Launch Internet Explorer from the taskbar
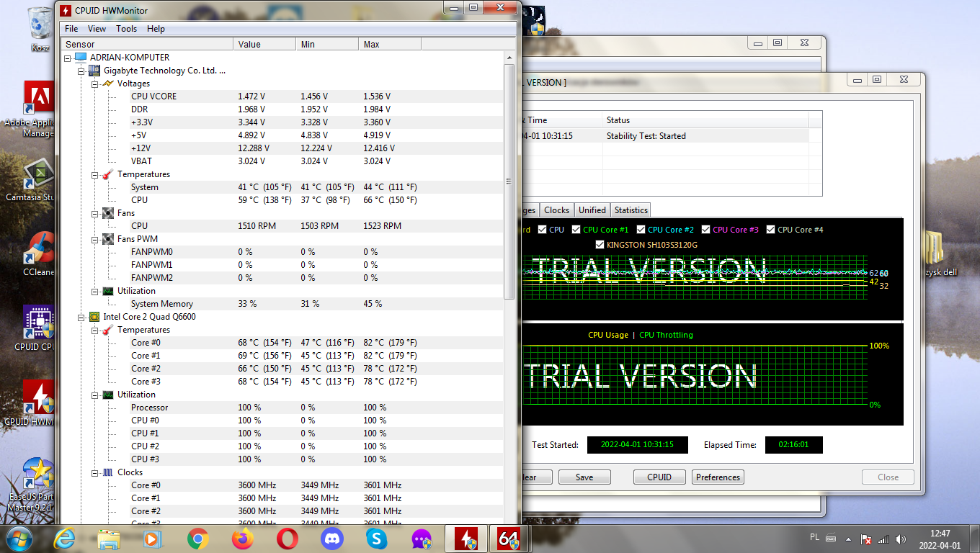980x553 pixels. (x=64, y=538)
